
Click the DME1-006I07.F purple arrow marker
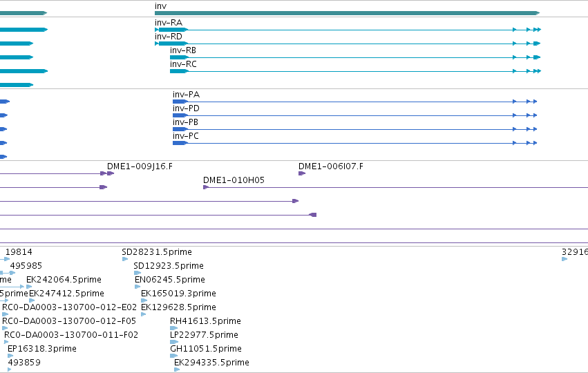point(302,173)
